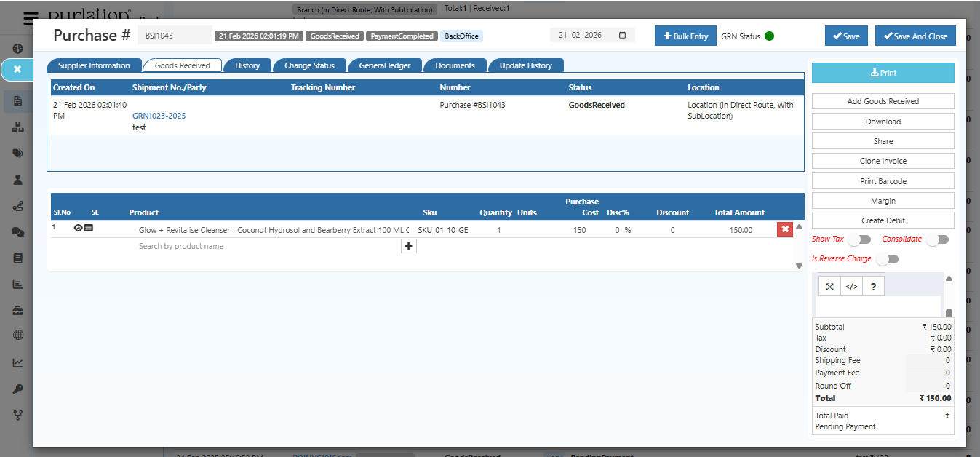The height and width of the screenshot is (457, 980).
Task: Open the GRN1023-2025 shipment link
Action: pos(159,115)
